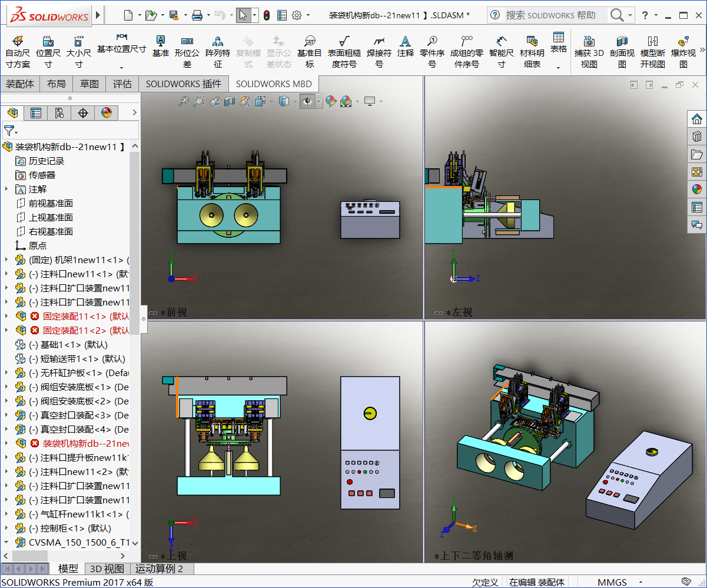Toggle the Hide/Show Items eye button

(307, 101)
